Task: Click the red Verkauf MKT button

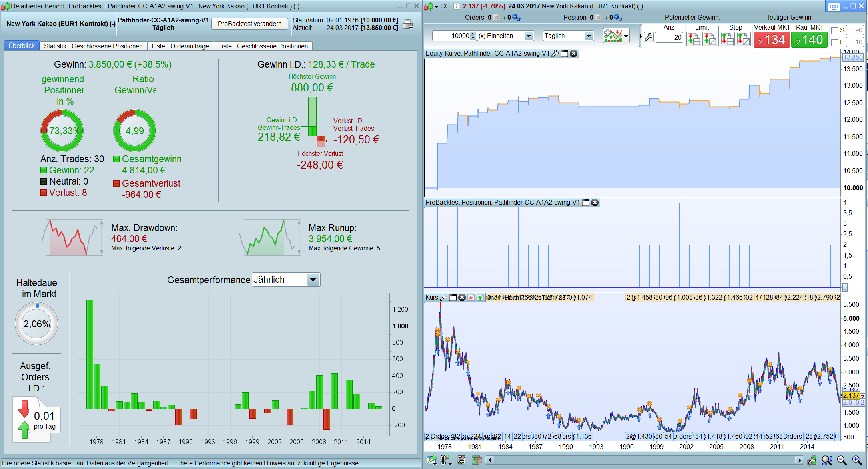Action: point(771,40)
